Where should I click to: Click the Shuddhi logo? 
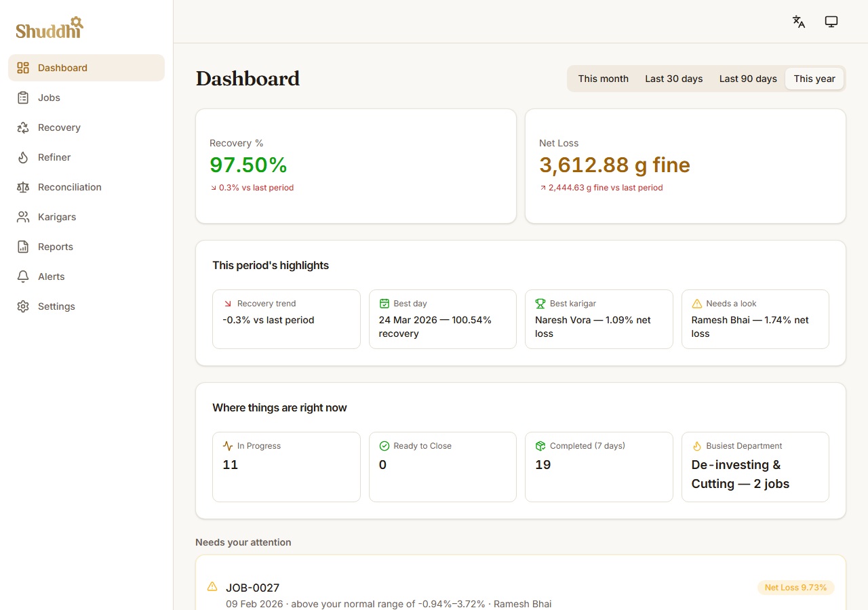click(50, 28)
